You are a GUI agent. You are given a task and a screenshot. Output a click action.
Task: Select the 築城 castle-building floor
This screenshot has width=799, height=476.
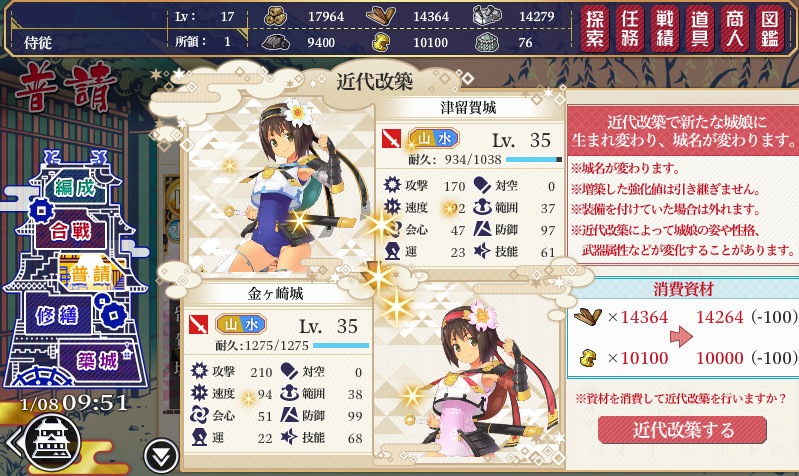coord(97,361)
